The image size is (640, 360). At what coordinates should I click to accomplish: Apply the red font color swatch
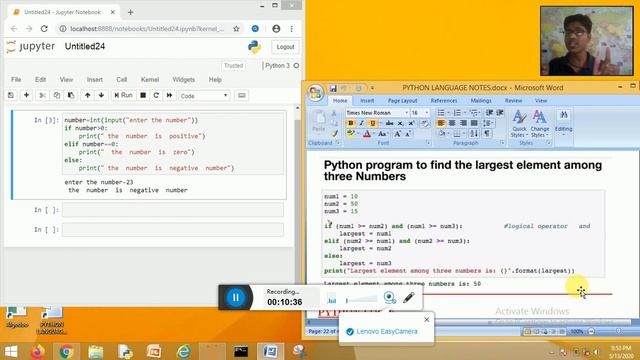[367, 134]
